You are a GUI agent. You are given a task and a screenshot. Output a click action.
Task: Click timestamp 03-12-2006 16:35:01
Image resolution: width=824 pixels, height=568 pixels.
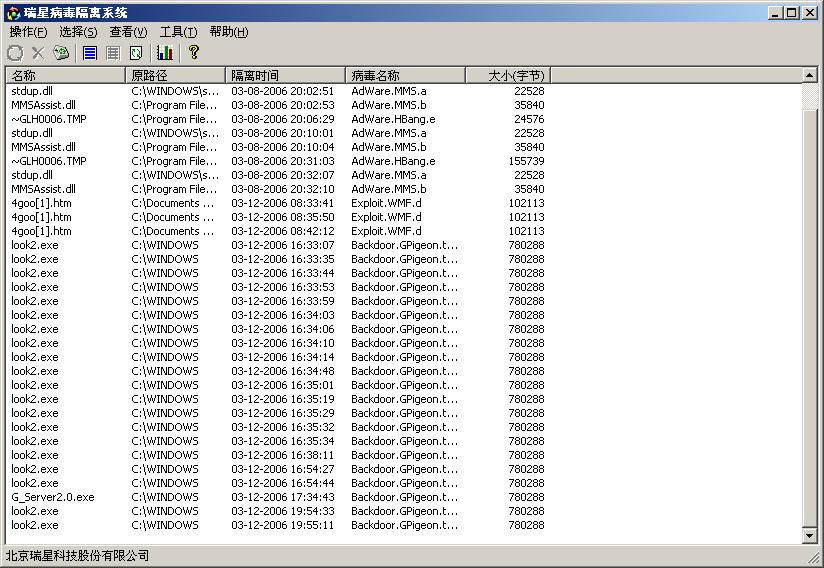pos(283,385)
